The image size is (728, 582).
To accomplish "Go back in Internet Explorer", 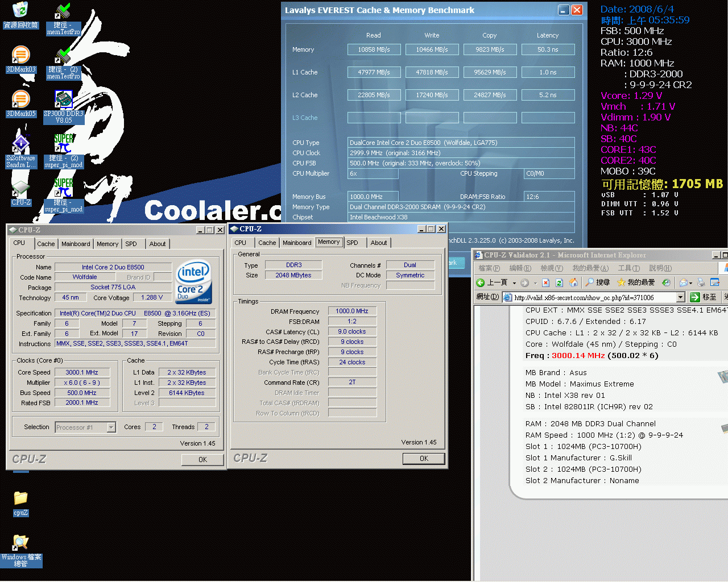I will 492,282.
